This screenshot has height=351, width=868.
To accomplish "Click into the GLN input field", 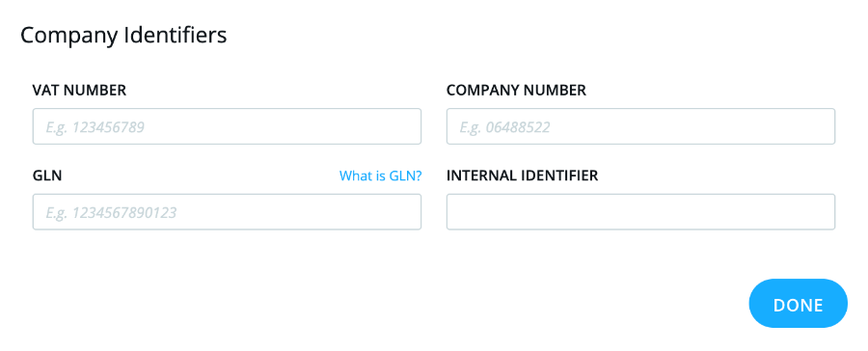I will (x=227, y=211).
